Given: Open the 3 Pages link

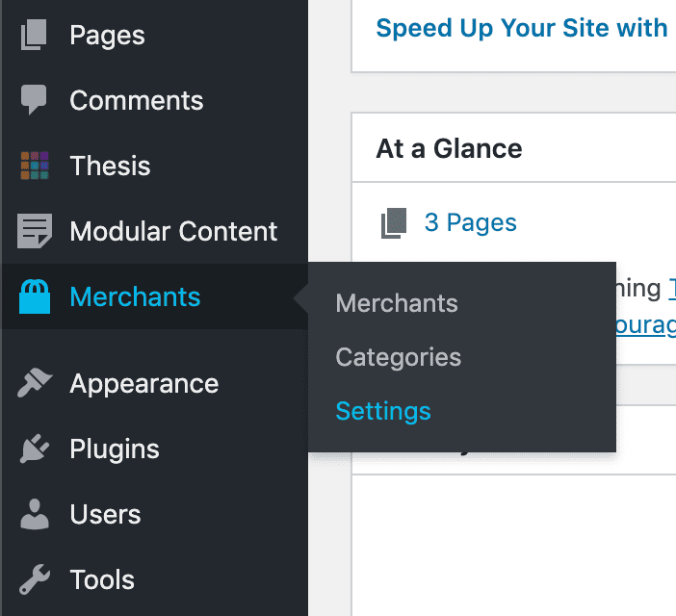Looking at the screenshot, I should (470, 223).
